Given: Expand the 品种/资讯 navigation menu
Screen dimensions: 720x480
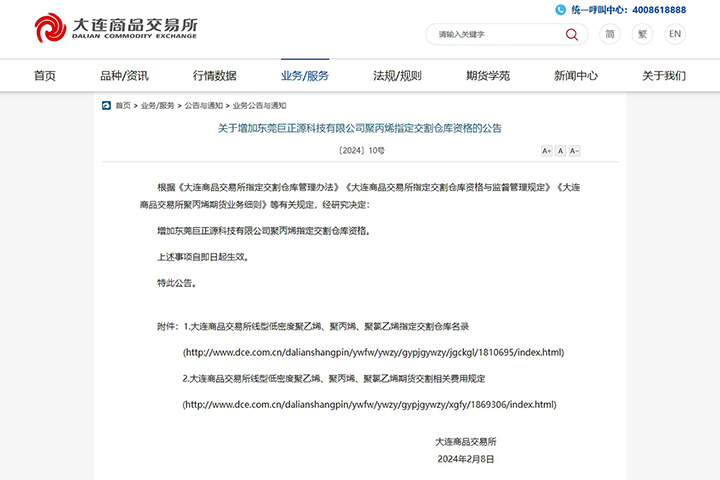Looking at the screenshot, I should tap(124, 75).
